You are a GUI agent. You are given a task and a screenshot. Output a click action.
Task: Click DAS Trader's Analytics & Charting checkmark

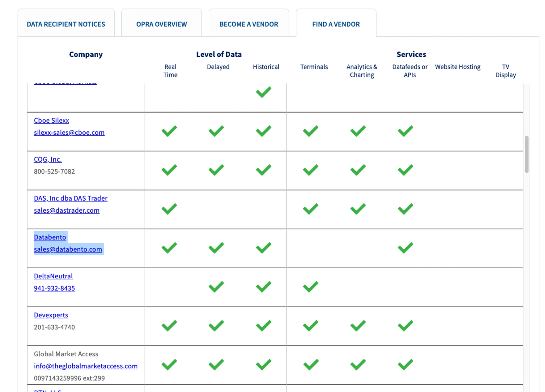[x=358, y=209]
